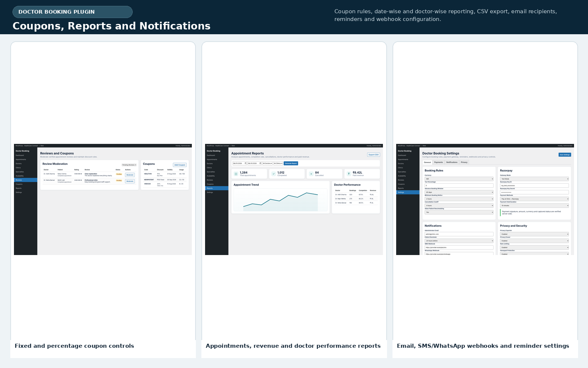Click the Administrator Email input field
The image size is (588, 368).
459,234
